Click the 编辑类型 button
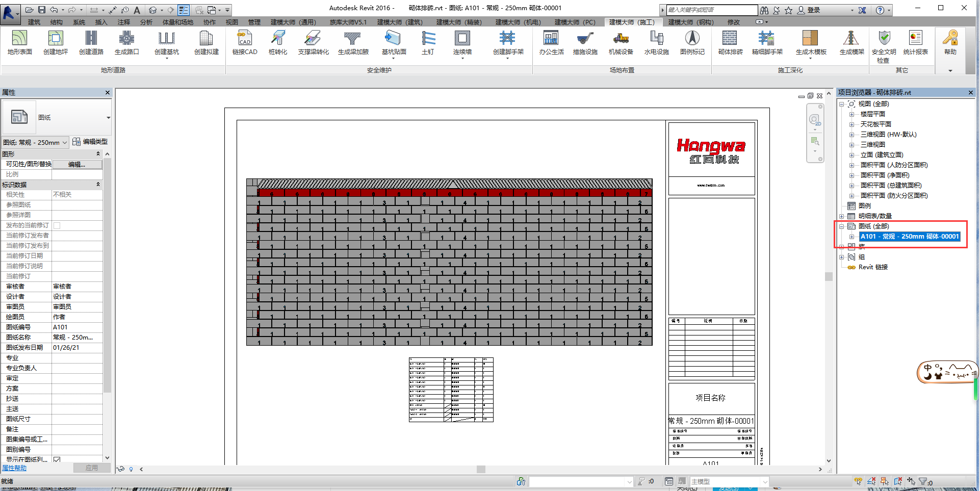This screenshot has width=980, height=491. point(90,142)
